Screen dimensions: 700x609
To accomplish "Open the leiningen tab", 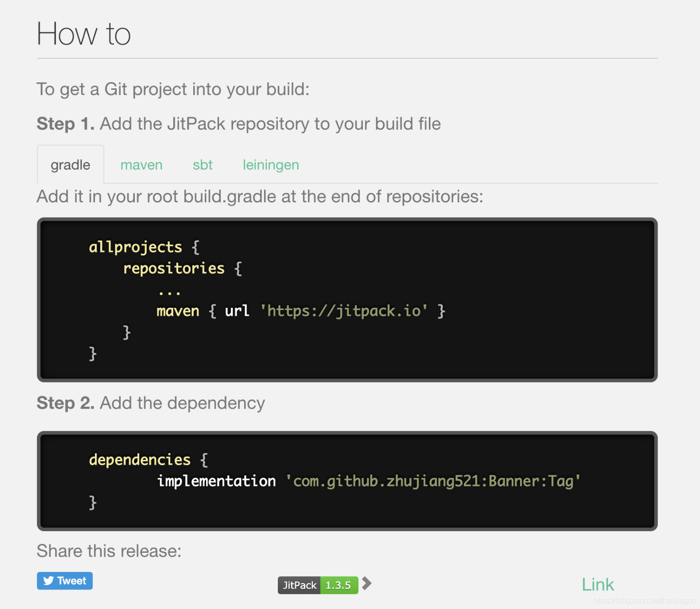I will 271,165.
